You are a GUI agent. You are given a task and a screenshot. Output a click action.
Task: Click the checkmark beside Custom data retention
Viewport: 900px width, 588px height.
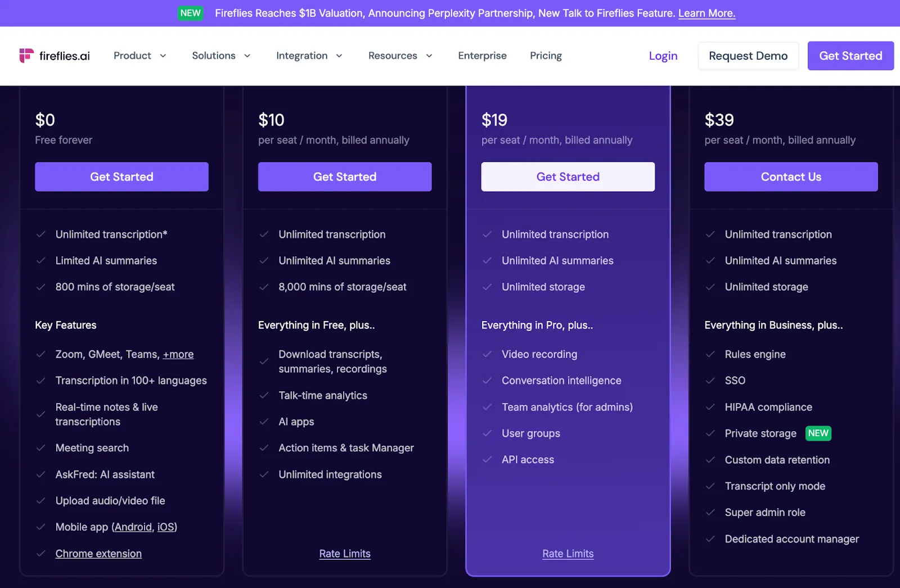[710, 460]
